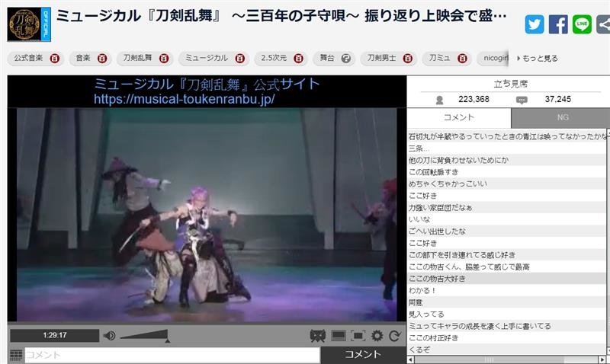
Task: Select comment 'くるぞ'
Action: pos(506,350)
